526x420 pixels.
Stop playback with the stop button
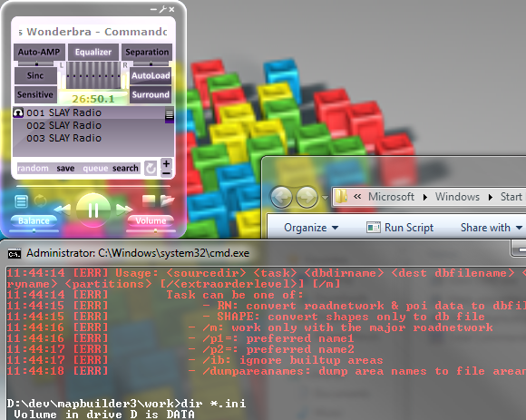(149, 200)
